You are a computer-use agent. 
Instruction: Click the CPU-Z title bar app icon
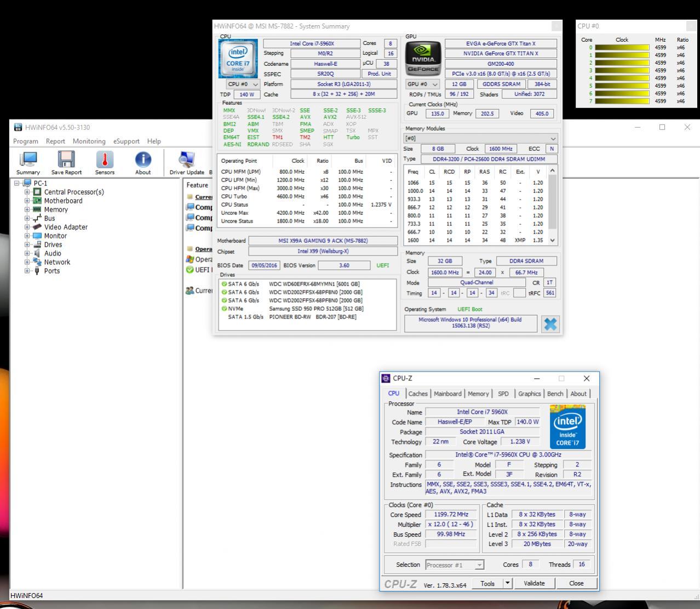tap(386, 378)
